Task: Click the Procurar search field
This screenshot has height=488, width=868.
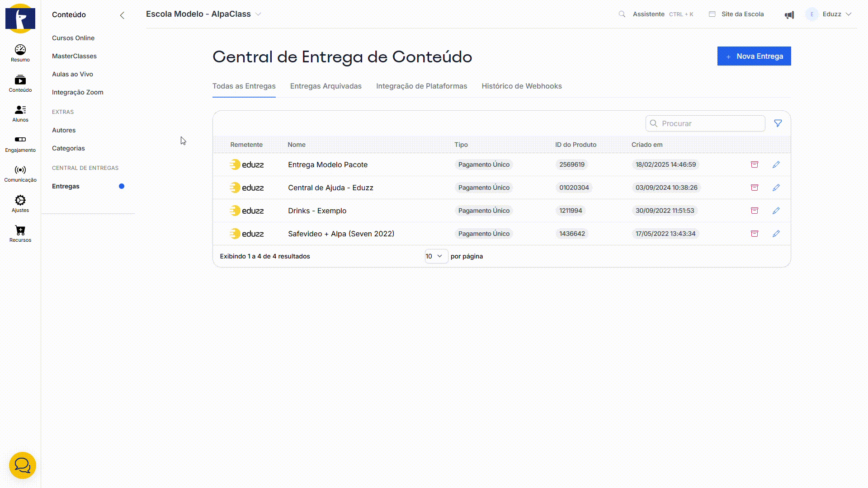Action: 710,123
